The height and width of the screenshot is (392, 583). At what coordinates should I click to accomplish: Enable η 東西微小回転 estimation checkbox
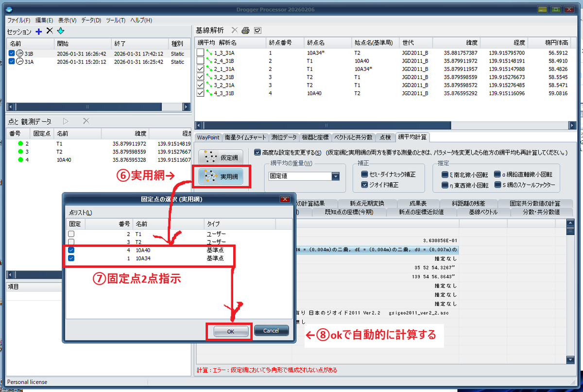click(445, 185)
